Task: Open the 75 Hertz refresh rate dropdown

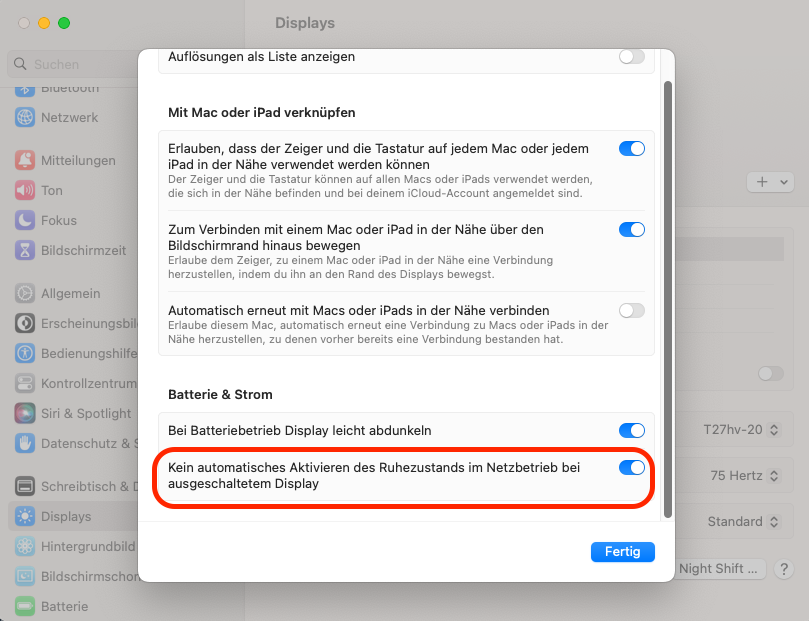Action: 744,475
